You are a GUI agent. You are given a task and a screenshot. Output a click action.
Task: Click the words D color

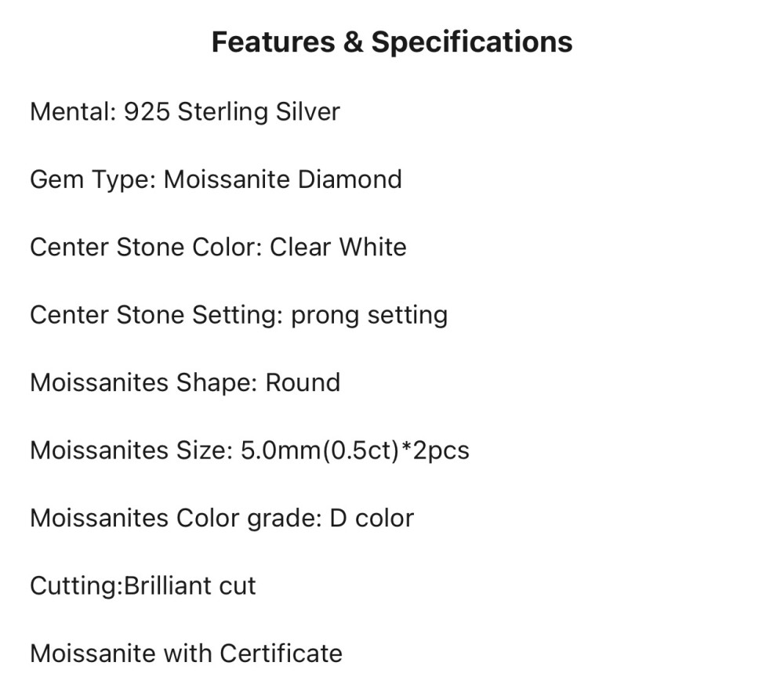(x=372, y=518)
